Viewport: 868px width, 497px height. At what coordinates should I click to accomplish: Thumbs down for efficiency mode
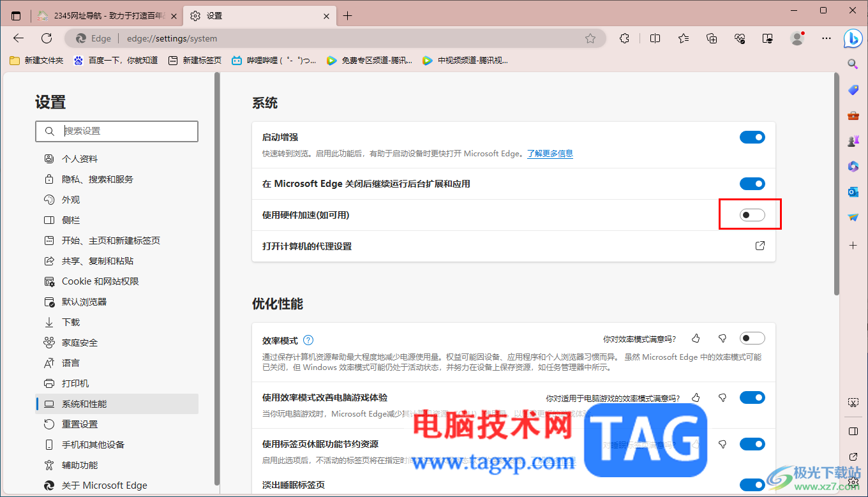[722, 338]
